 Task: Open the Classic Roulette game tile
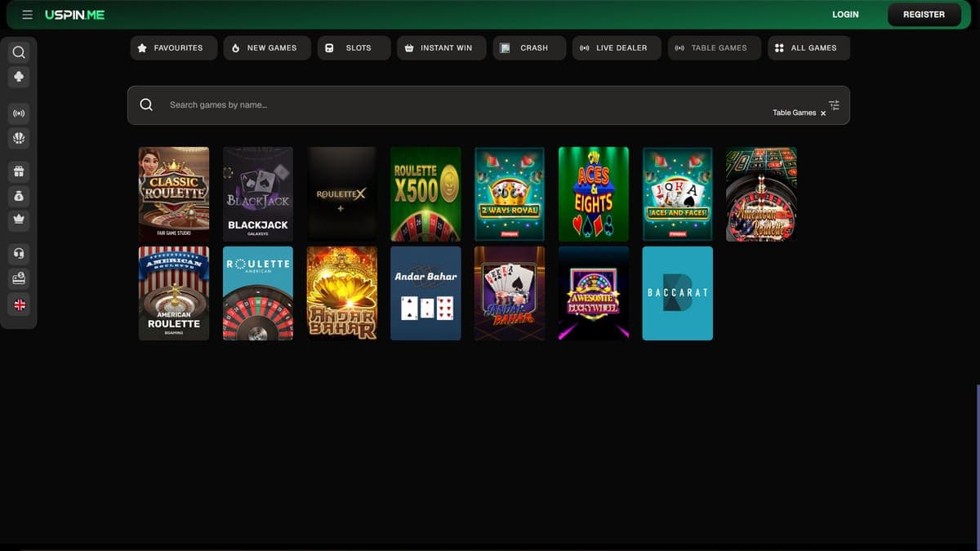point(174,193)
